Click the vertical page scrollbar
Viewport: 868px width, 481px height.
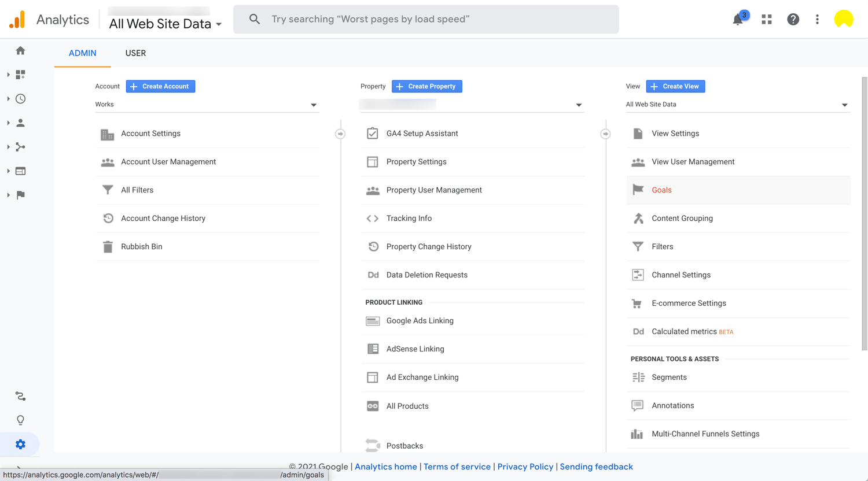coord(865,214)
